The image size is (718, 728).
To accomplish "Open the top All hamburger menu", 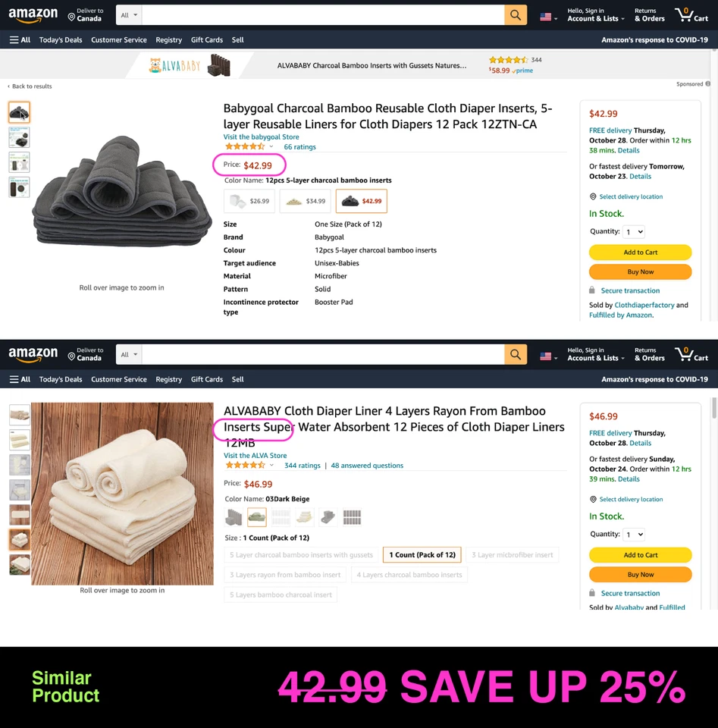I will (20, 40).
